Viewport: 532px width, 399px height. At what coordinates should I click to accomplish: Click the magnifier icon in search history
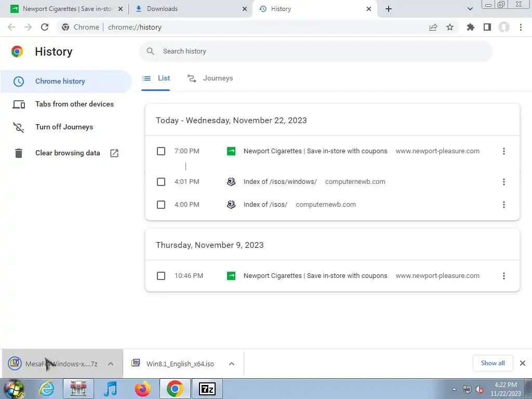click(150, 51)
